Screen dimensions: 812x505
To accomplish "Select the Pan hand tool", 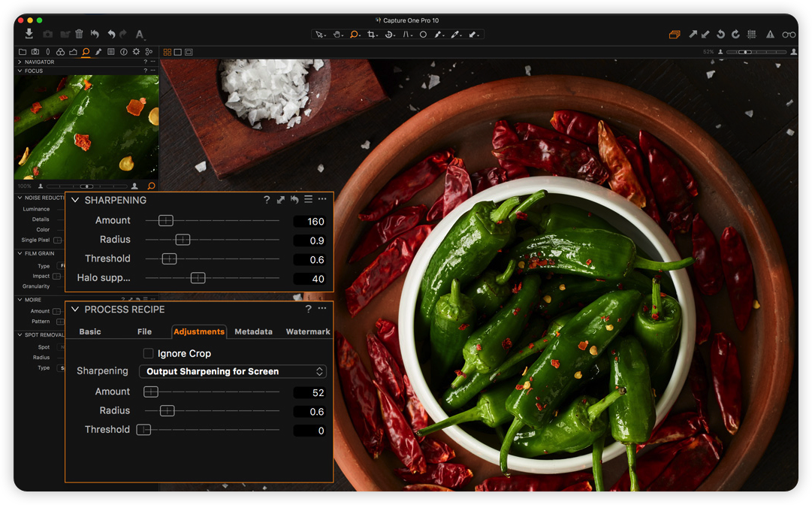I will 337,35.
